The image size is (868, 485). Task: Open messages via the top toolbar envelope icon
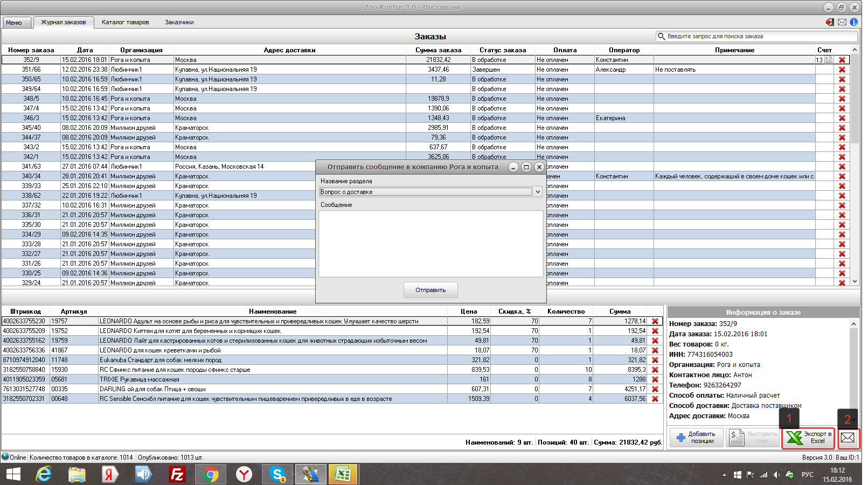(842, 22)
